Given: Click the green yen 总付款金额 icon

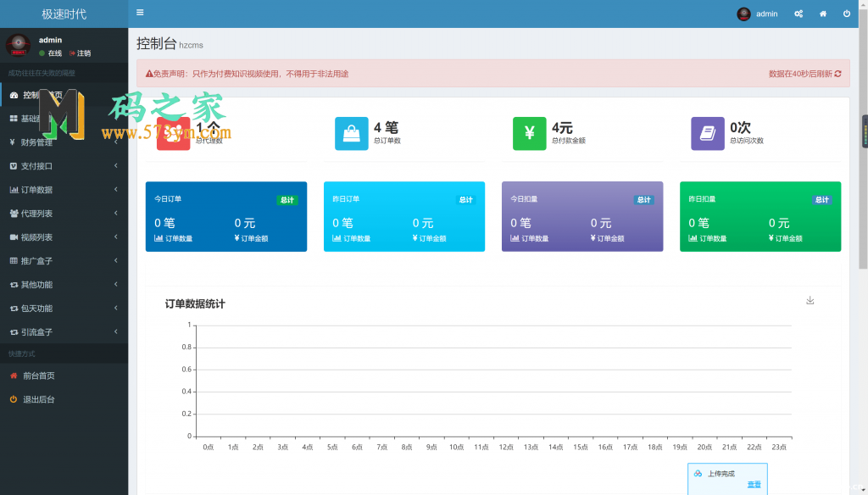Looking at the screenshot, I should pyautogui.click(x=529, y=133).
